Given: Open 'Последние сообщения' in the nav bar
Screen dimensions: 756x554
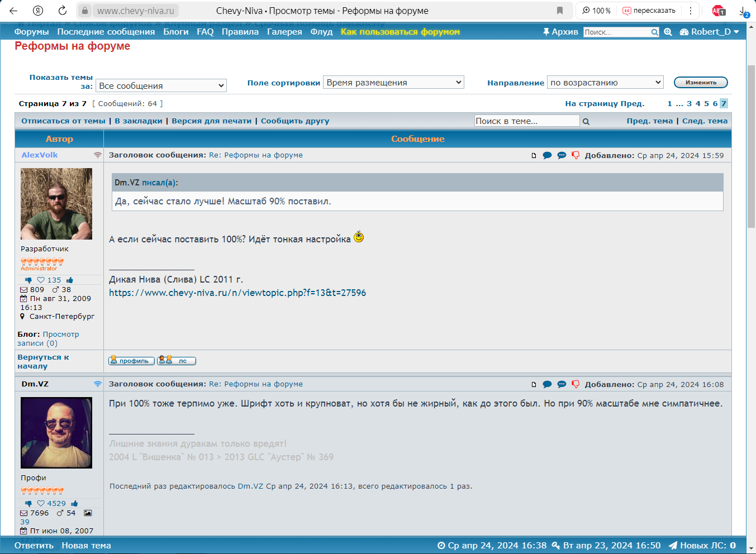Looking at the screenshot, I should point(106,32).
